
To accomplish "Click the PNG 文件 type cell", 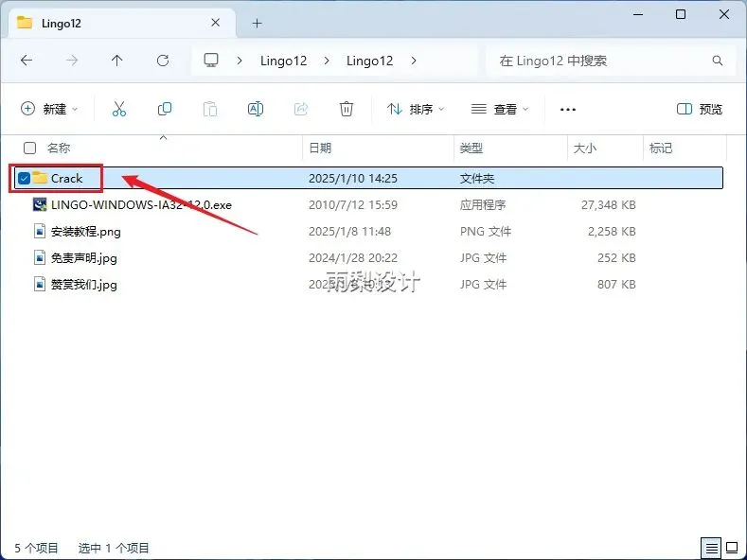I will (x=486, y=232).
